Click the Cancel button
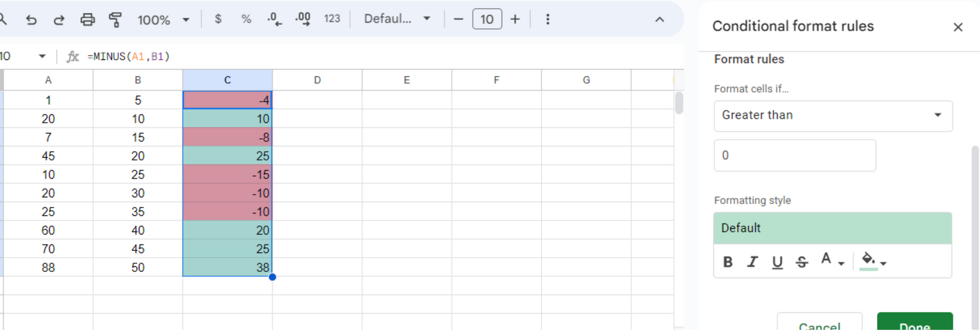This screenshot has width=980, height=330. tap(819, 324)
